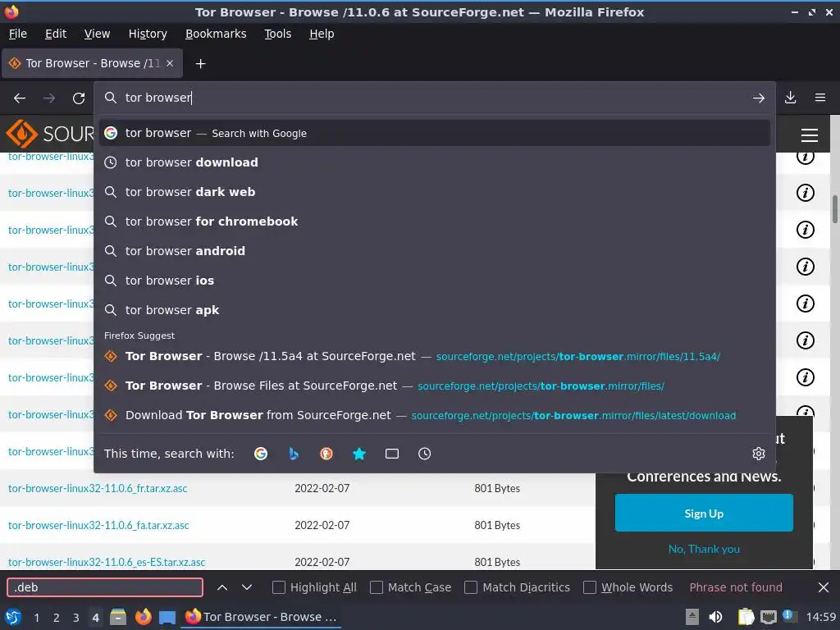
Task: Open Download Tor Browser from SourceForge suggestion
Action: pos(435,415)
